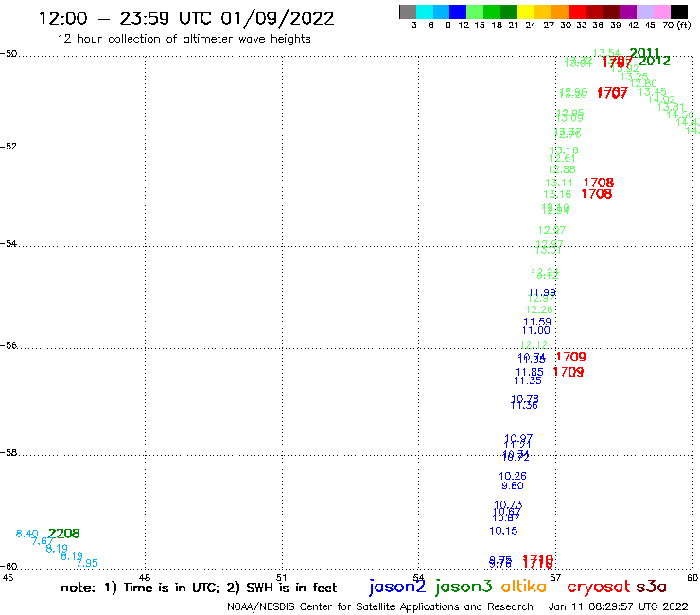The height and width of the screenshot is (615, 700).
Task: Click the blue wave height value 11.00
Action: point(536,330)
